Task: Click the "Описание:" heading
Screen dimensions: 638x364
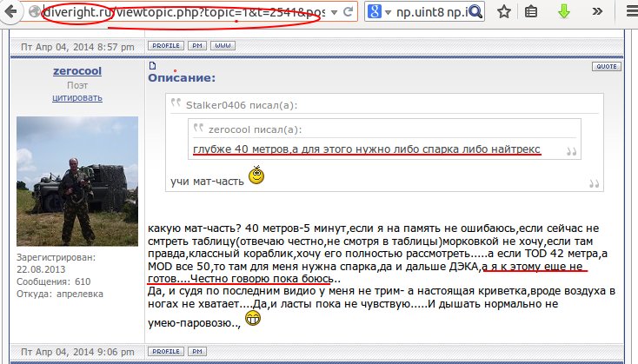Action: (182, 77)
